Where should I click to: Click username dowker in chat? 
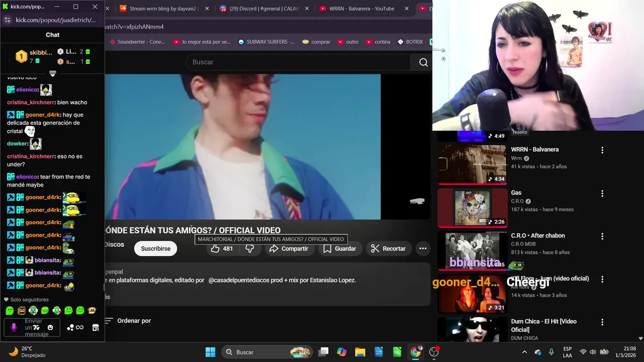(x=17, y=144)
